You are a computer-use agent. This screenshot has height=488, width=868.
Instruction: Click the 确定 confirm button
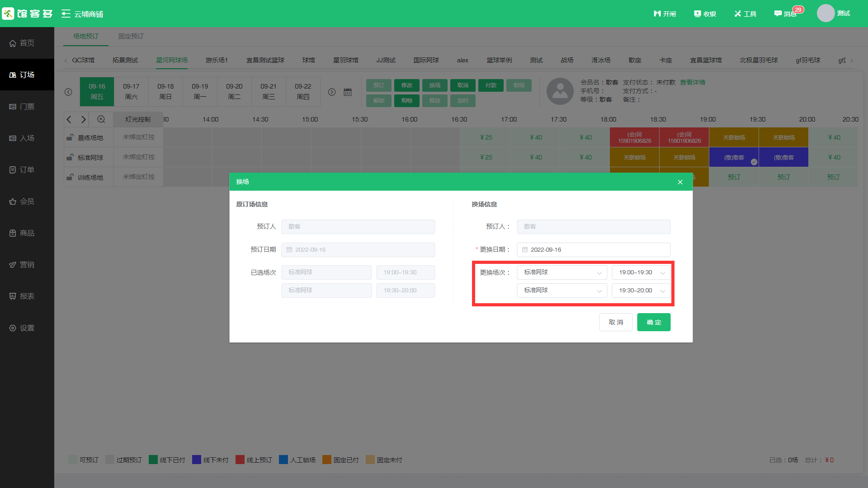pos(654,322)
